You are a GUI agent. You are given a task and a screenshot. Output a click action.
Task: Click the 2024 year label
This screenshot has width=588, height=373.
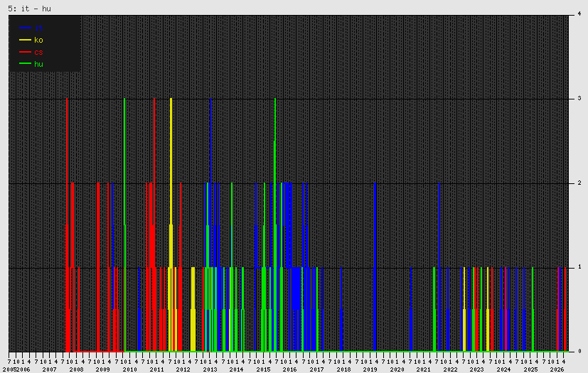503,369
